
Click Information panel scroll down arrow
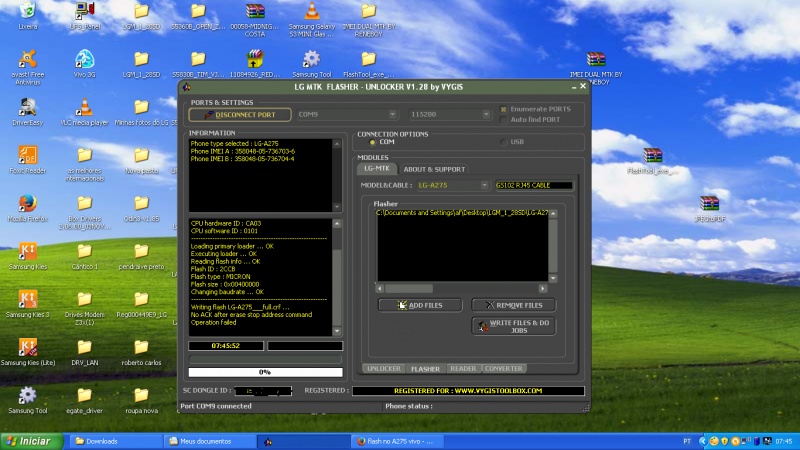337,207
